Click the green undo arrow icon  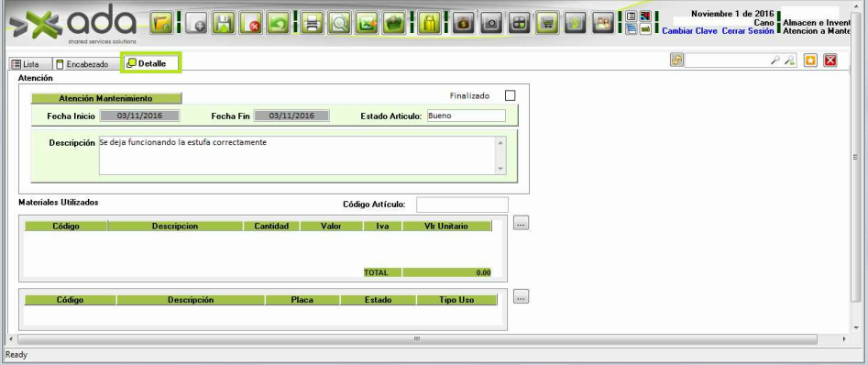279,23
